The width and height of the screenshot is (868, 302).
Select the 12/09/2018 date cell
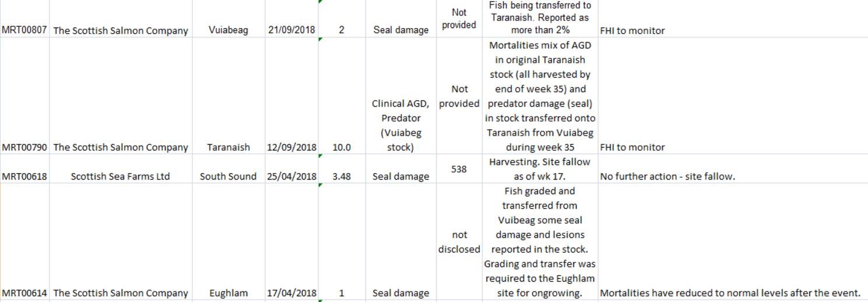(x=291, y=147)
